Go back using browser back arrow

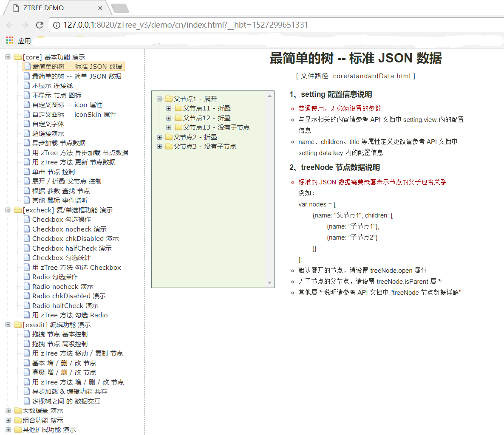10,25
